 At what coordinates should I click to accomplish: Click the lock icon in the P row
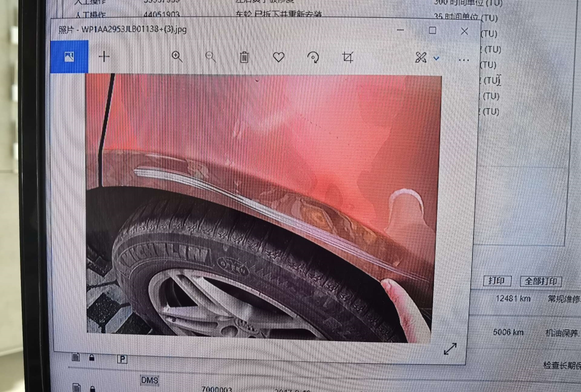coord(92,358)
